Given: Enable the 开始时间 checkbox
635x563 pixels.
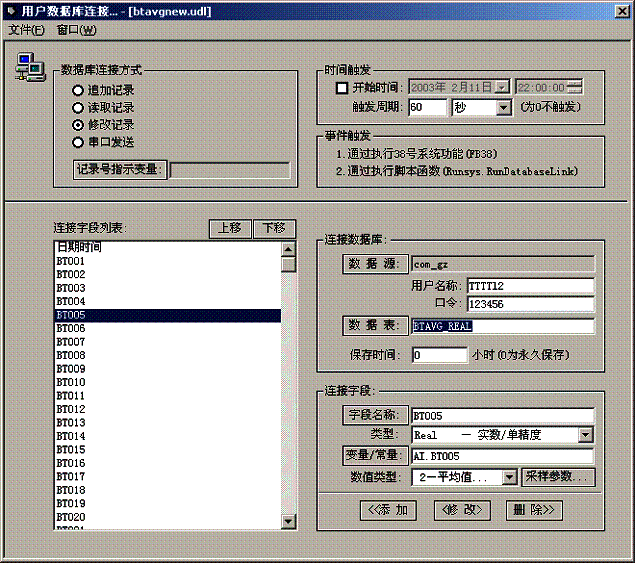Looking at the screenshot, I should [341, 88].
